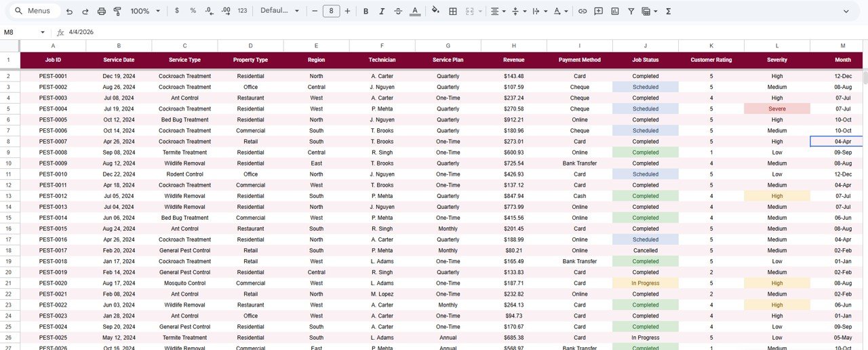Click the font size field showing 8
The width and height of the screenshot is (868, 350).
coord(331,12)
